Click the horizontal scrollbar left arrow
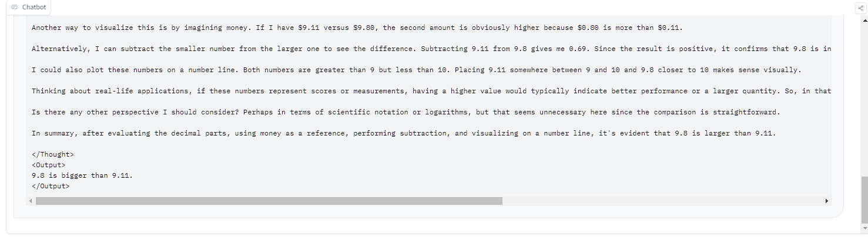The height and width of the screenshot is (237, 868). pos(31,201)
